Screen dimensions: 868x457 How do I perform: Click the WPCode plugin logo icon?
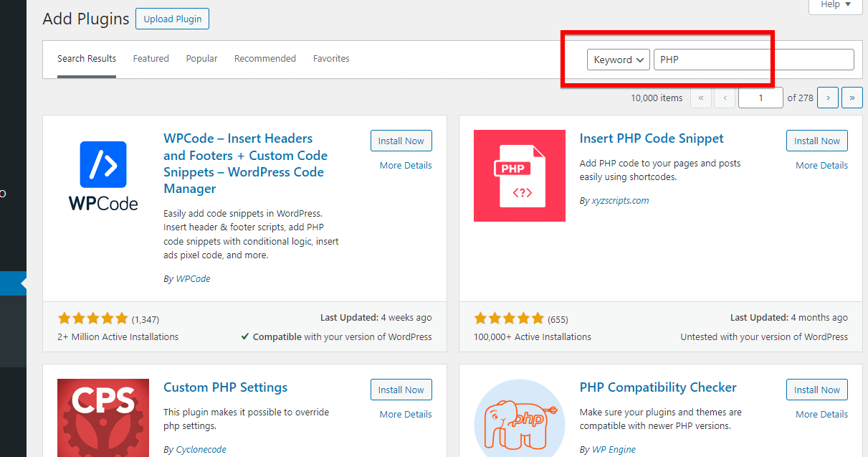103,176
